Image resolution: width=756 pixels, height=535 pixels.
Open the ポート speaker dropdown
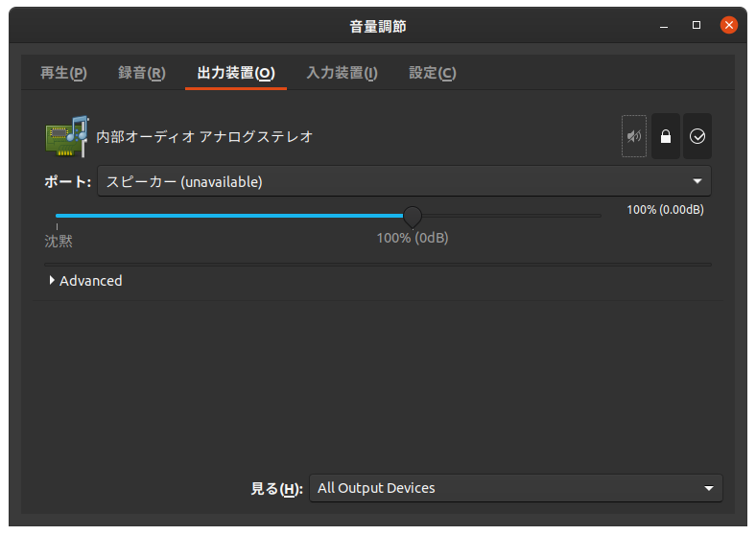coord(404,181)
